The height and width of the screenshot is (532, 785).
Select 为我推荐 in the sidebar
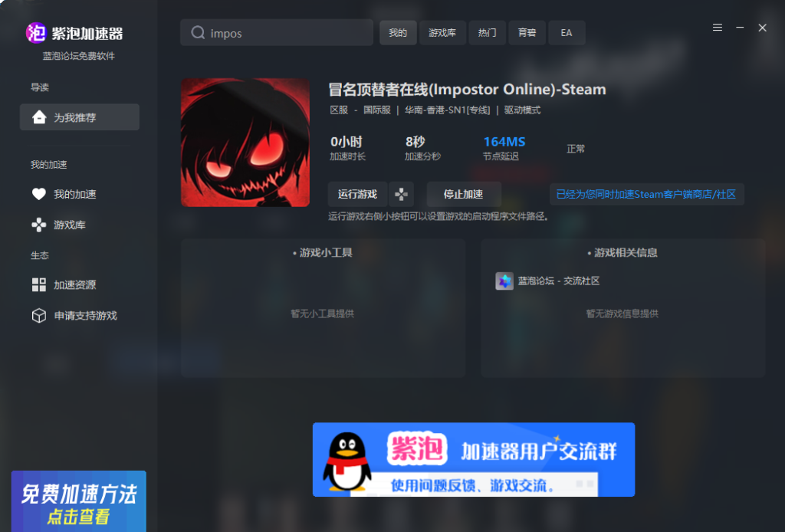pyautogui.click(x=80, y=117)
